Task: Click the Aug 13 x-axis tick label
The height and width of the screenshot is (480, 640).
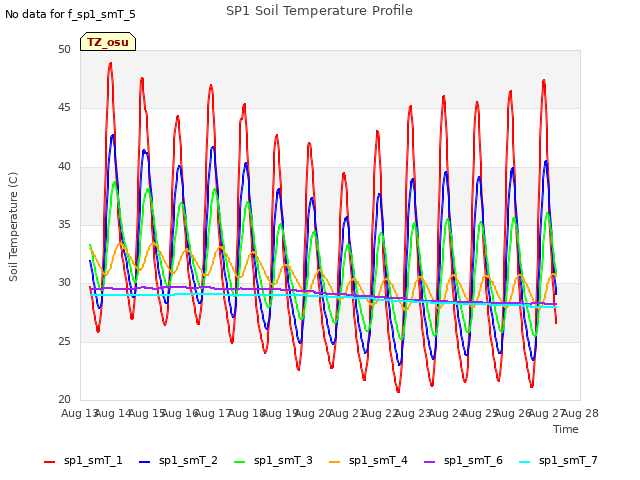Action: 80,413
